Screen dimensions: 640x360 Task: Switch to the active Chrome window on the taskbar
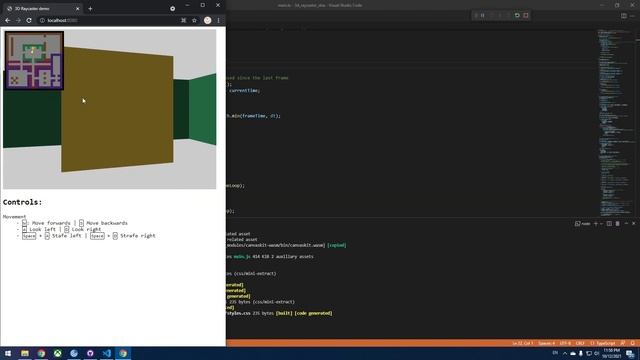(123, 353)
